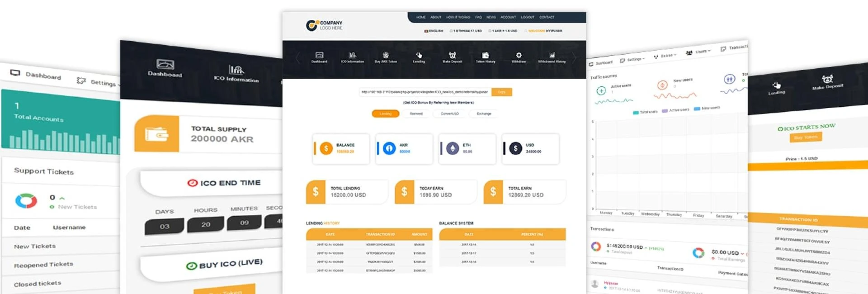Click the Make Deposit icon in center navigation
This screenshot has width=868, height=294.
click(452, 55)
